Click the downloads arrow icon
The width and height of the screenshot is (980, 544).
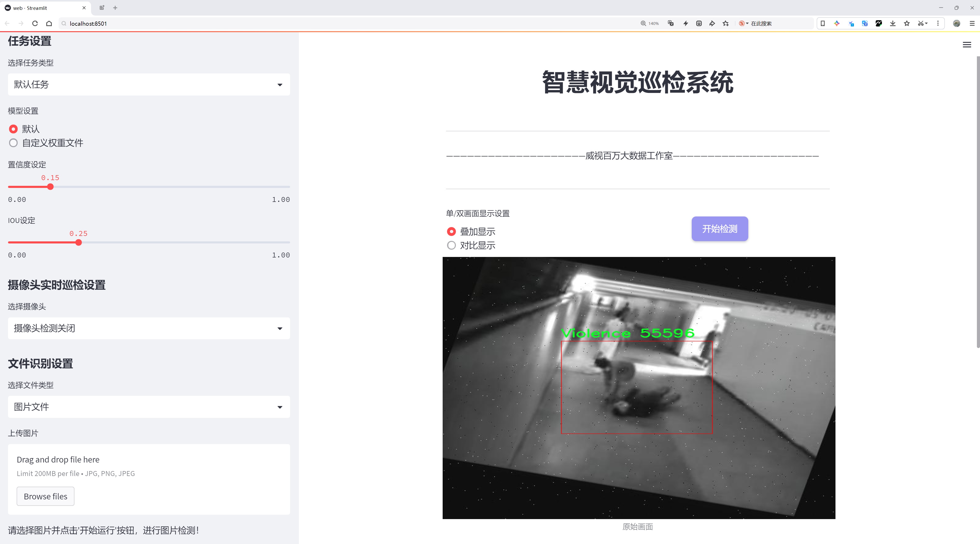893,24
